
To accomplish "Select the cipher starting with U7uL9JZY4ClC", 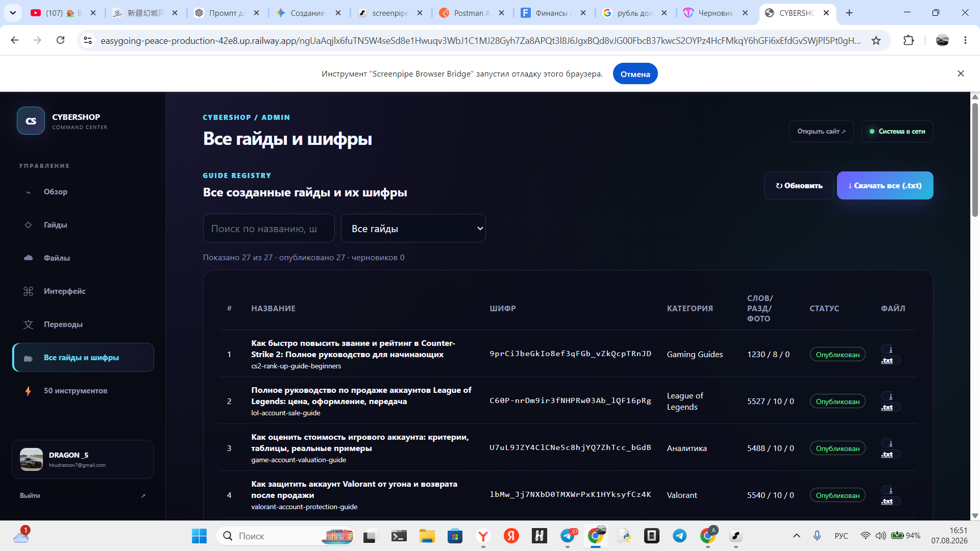I will pos(570,448).
